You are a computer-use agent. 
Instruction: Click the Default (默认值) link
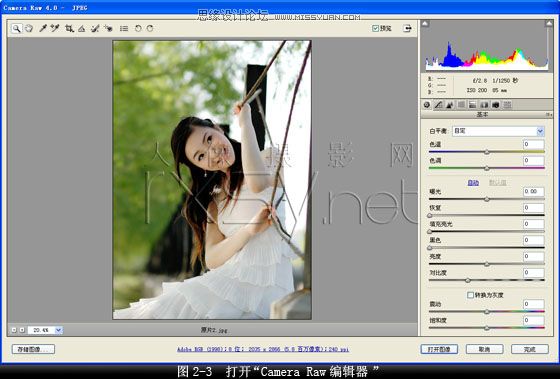point(498,183)
